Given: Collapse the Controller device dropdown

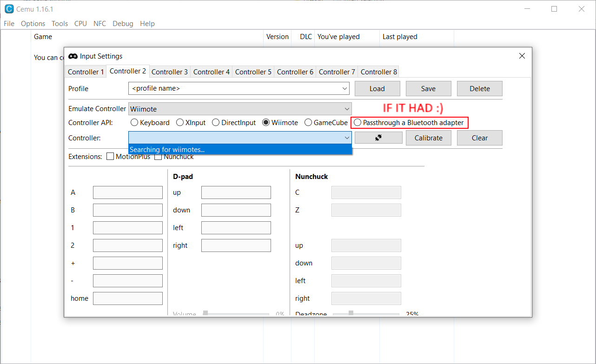Looking at the screenshot, I should [x=346, y=138].
